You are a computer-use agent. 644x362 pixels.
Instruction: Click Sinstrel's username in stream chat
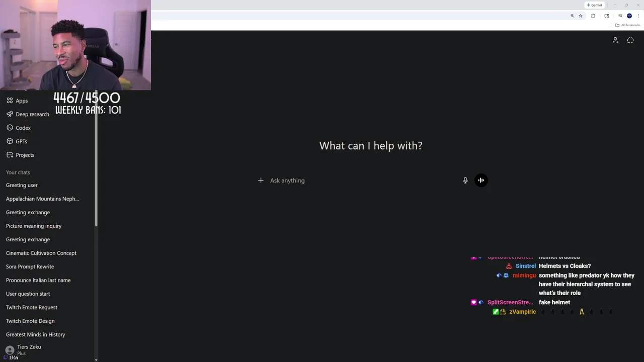tap(525, 266)
